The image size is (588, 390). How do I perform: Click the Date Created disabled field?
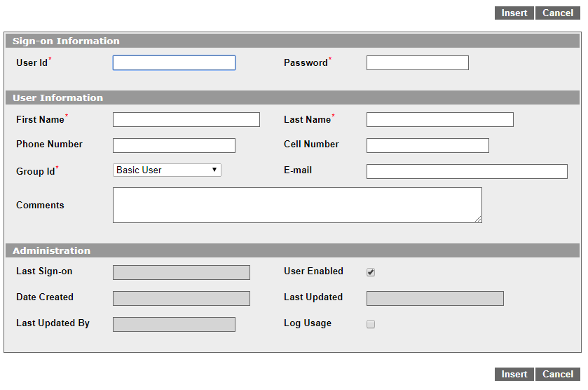pos(181,298)
